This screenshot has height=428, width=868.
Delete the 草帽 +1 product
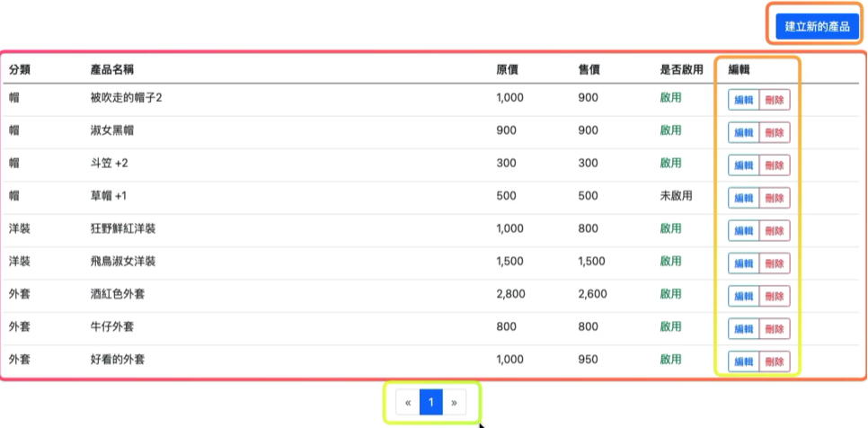coord(775,198)
